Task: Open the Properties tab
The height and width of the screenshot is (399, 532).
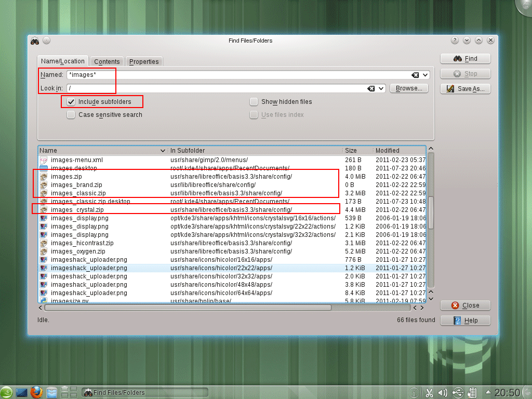Action: tap(144, 61)
